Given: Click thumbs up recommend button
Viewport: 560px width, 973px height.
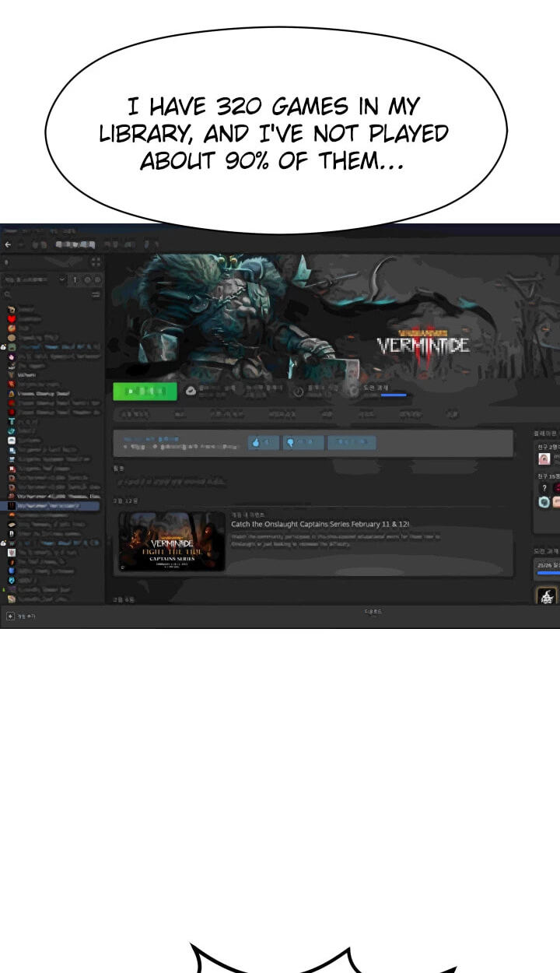Looking at the screenshot, I should [x=264, y=443].
